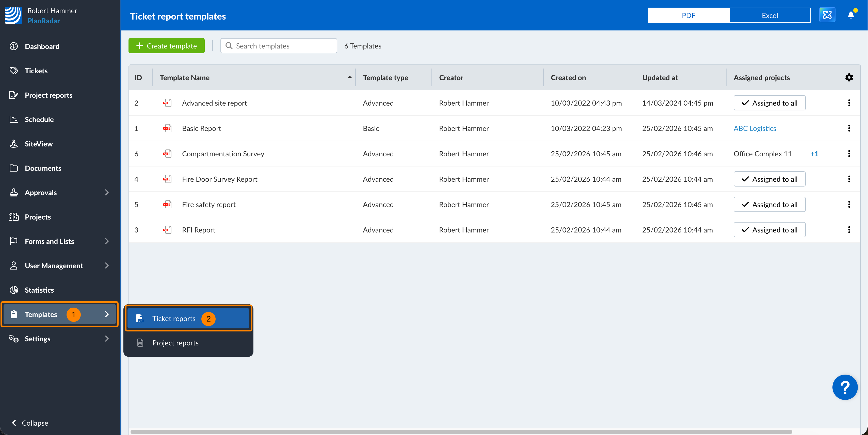Click the integrations icon next to Excel
Image resolution: width=868 pixels, height=435 pixels.
pos(827,15)
